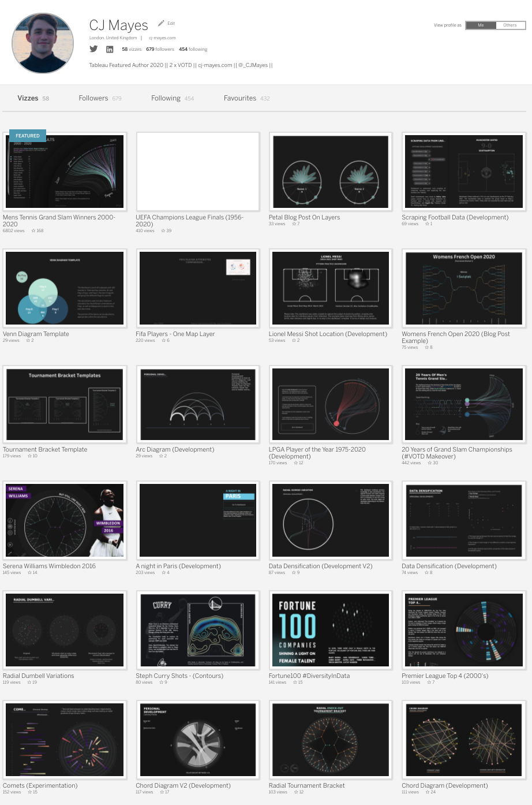Click the CJ Mayes profile picture
Image resolution: width=532 pixels, height=805 pixels.
43,43
